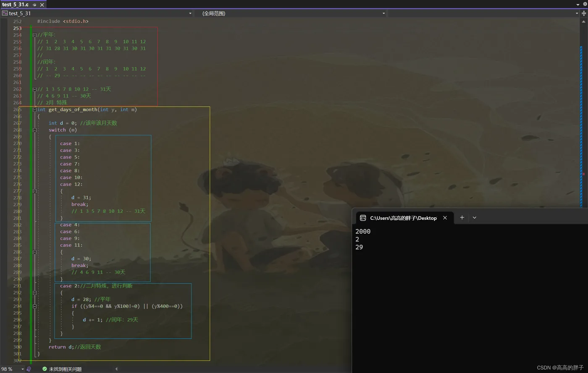Click the break statement on line 279

pyautogui.click(x=80, y=204)
